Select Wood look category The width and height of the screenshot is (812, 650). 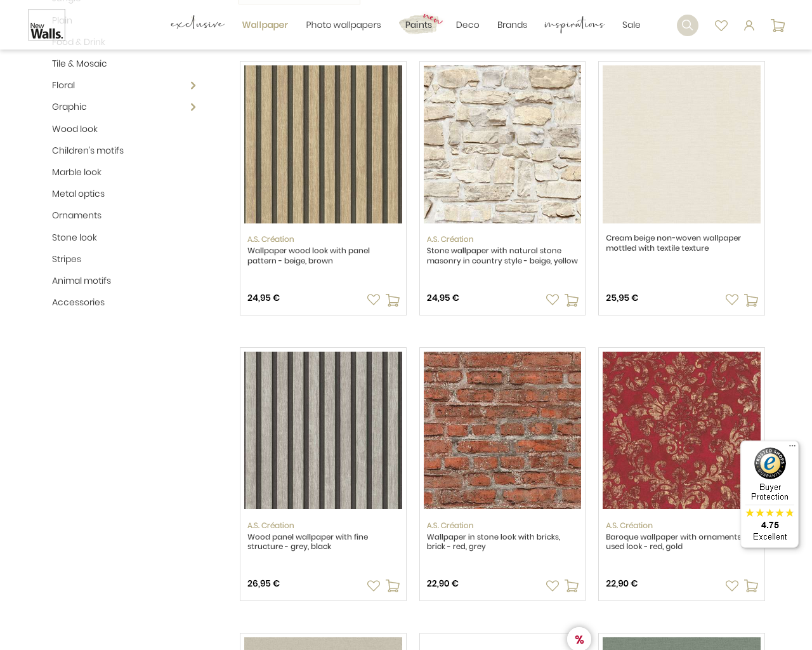click(x=75, y=129)
